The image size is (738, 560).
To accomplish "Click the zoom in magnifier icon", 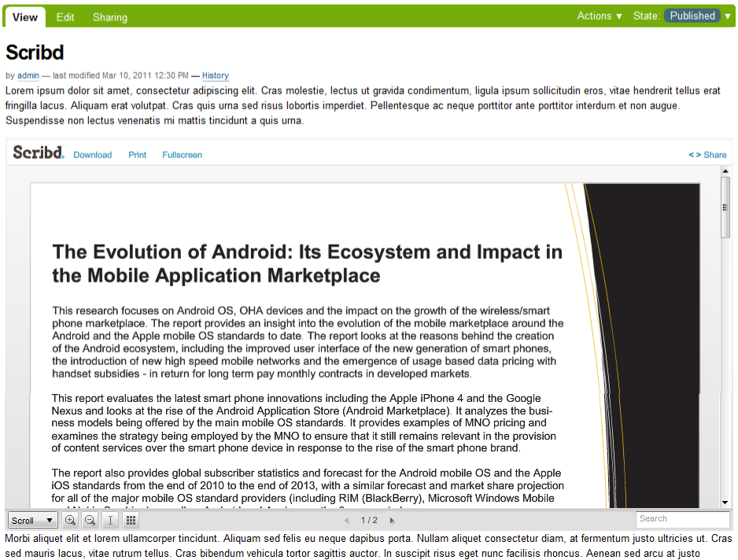I will (x=71, y=520).
